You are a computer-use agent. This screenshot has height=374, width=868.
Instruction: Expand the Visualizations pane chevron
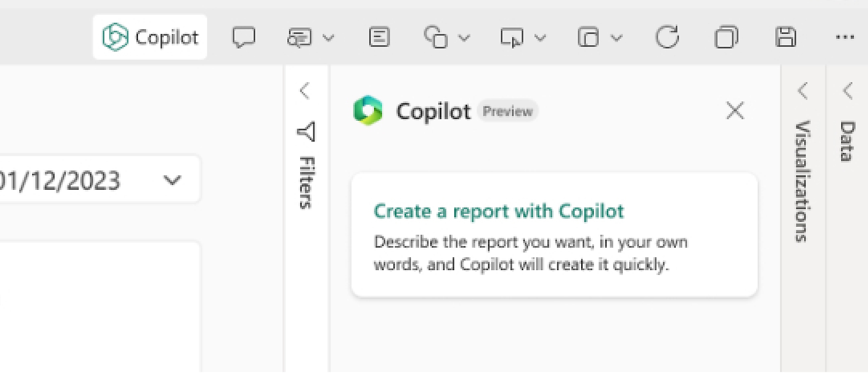pos(803,91)
